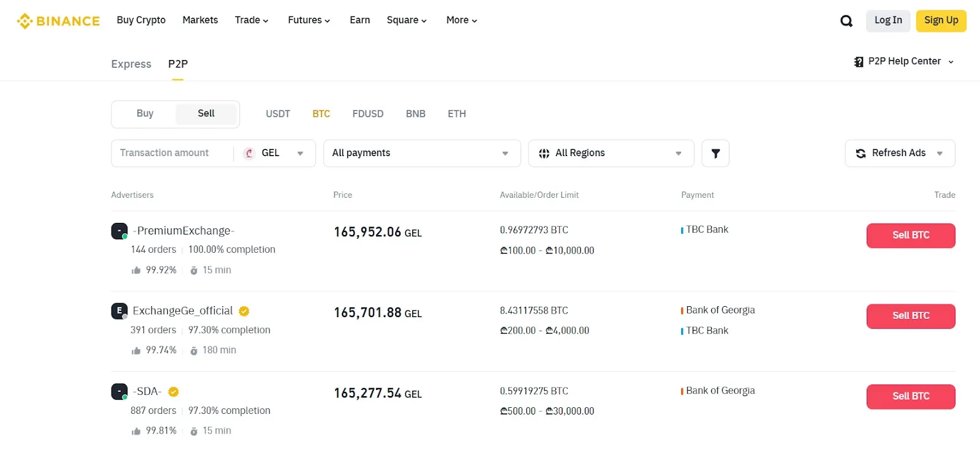Open the search magnifier icon
Screen dimensions: 980x450
[x=846, y=21]
